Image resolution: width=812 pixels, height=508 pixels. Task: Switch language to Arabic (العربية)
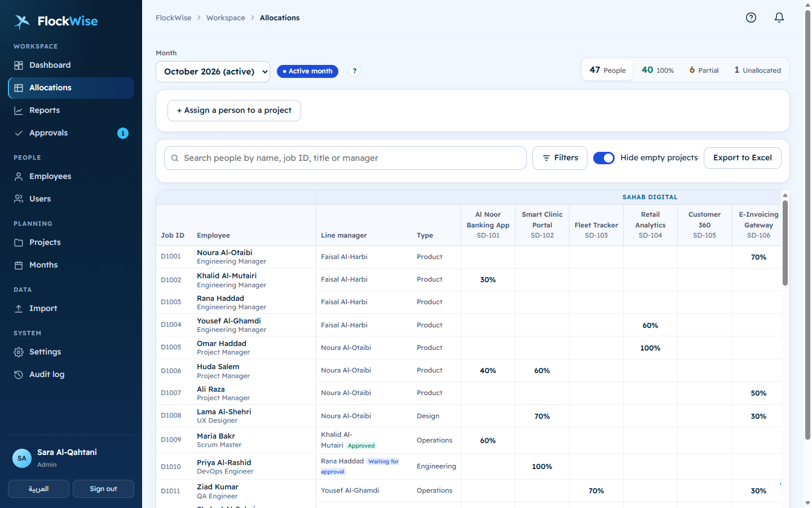pos(38,489)
